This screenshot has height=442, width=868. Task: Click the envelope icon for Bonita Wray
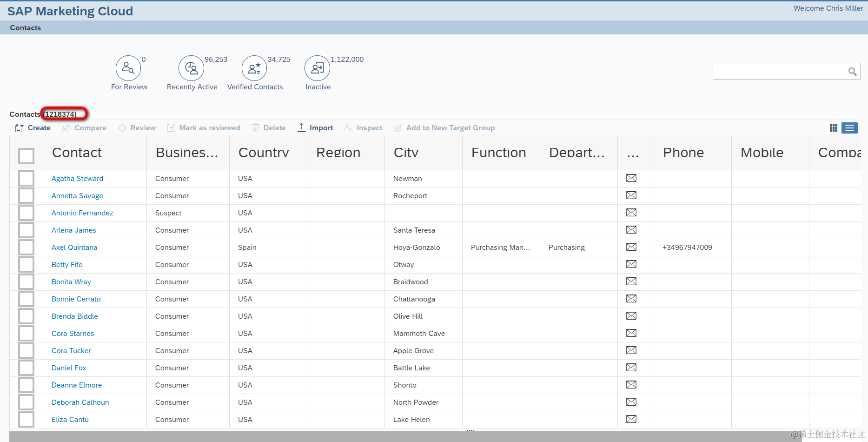tap(631, 281)
